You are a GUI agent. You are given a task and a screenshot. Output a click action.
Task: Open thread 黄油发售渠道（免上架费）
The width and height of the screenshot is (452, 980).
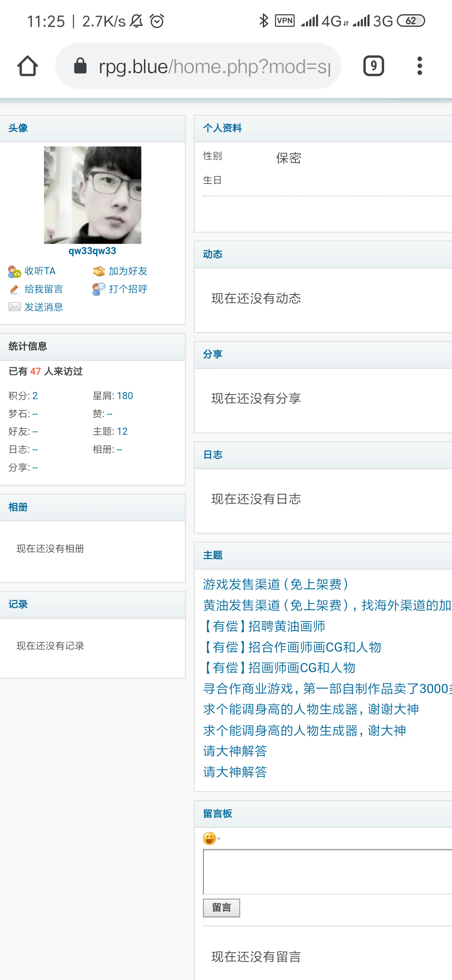327,605
